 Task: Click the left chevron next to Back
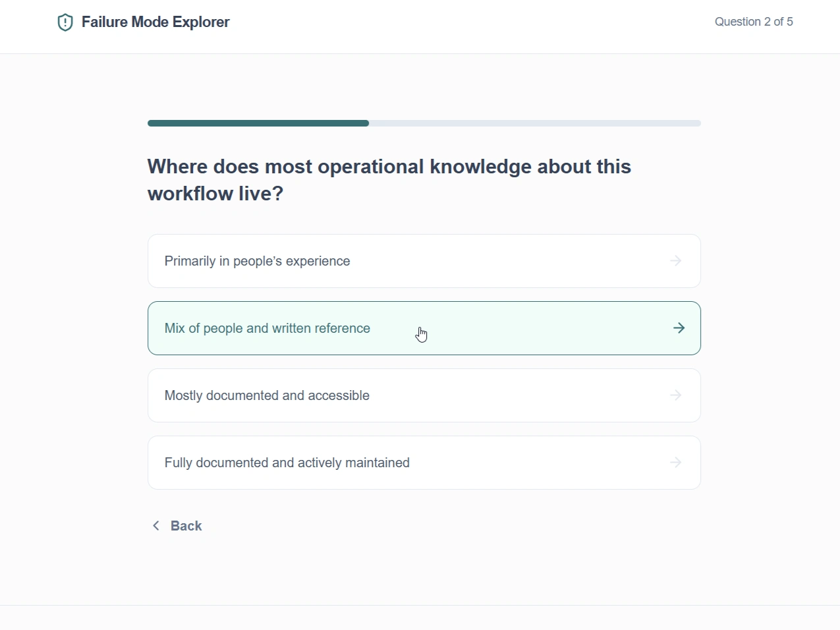coord(156,526)
